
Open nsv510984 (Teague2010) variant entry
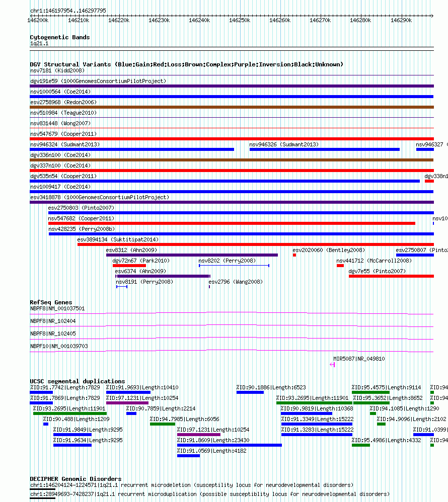(x=63, y=113)
